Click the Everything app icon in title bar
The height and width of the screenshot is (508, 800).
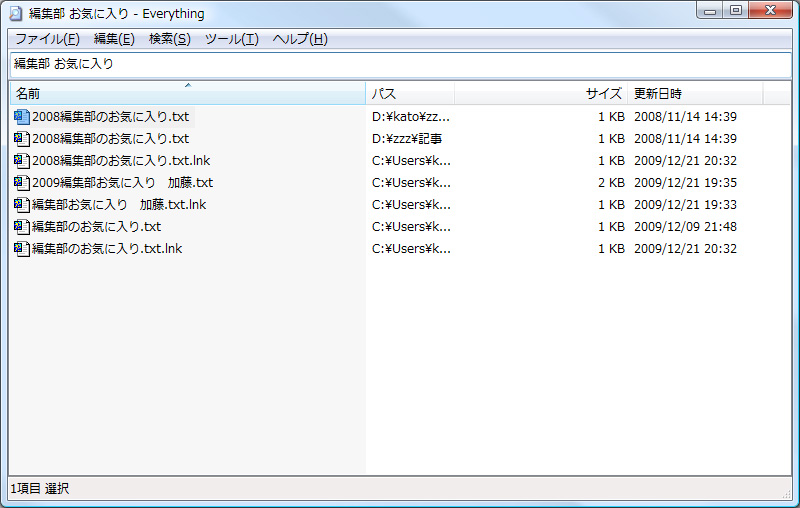click(x=16, y=14)
